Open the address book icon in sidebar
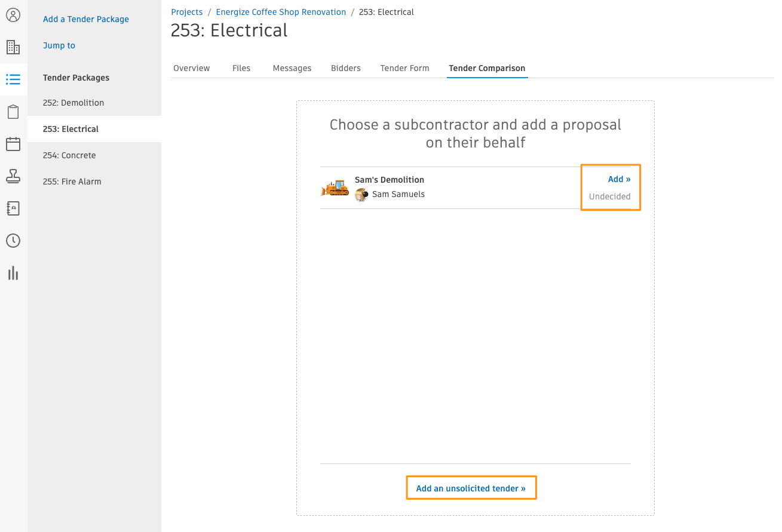Image resolution: width=782 pixels, height=532 pixels. point(13,208)
